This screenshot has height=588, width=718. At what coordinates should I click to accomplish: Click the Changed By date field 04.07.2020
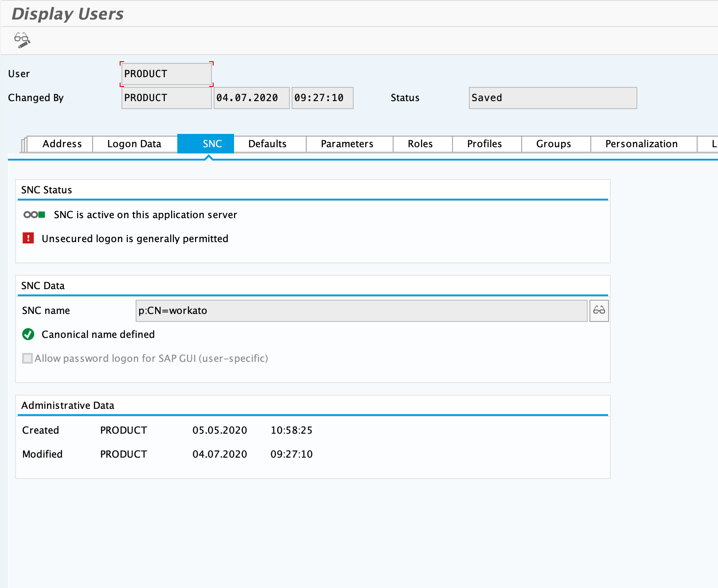251,98
